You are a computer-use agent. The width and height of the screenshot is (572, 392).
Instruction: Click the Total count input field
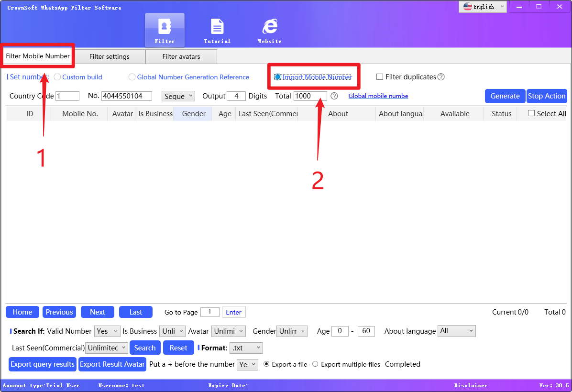coord(310,96)
